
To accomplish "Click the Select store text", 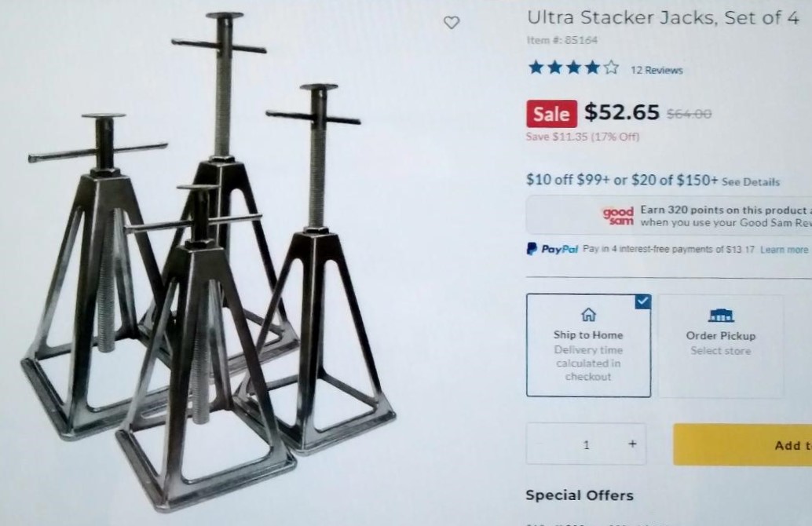I will 720,350.
